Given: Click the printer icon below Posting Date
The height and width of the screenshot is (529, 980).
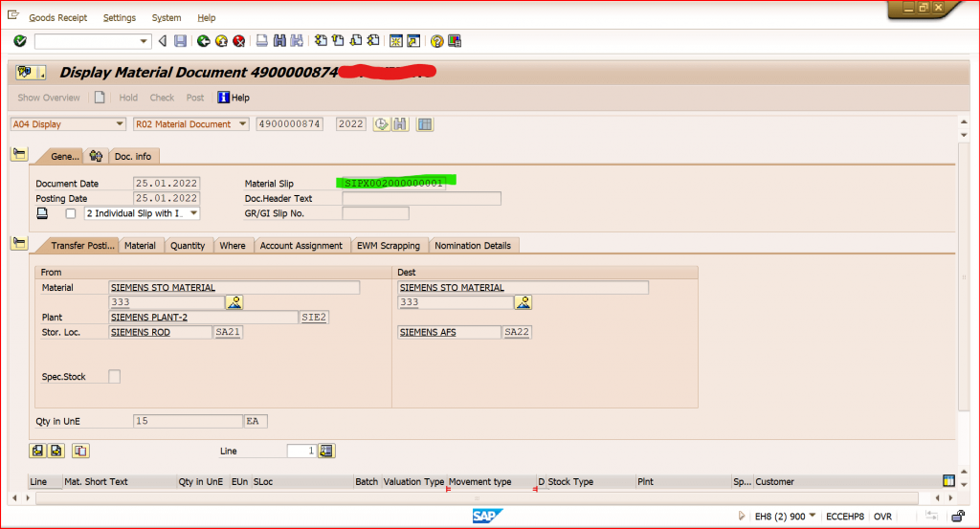Looking at the screenshot, I should click(42, 213).
